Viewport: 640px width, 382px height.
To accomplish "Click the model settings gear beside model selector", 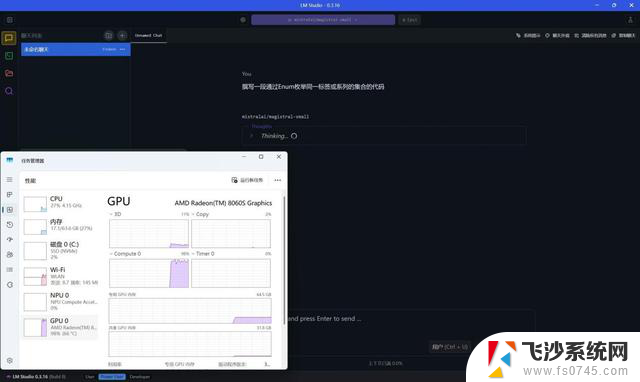I will coord(243,20).
